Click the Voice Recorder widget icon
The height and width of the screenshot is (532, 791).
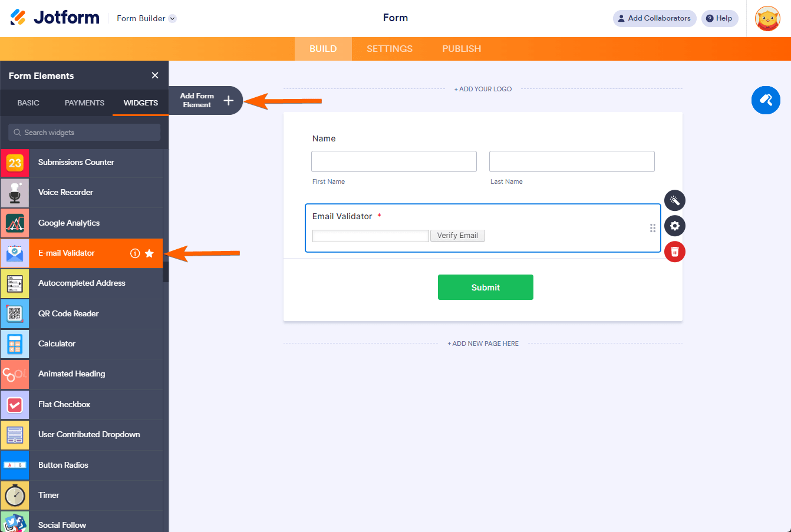[x=15, y=193]
